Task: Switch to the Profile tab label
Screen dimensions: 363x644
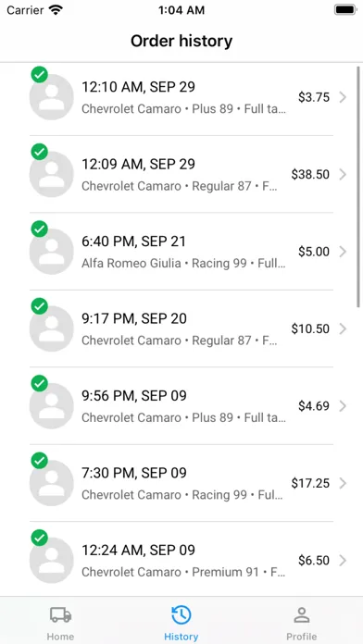Action: [302, 637]
